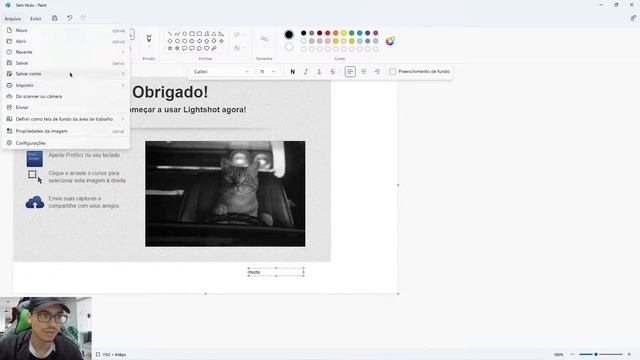Zoom out with the minus button

(x=573, y=354)
